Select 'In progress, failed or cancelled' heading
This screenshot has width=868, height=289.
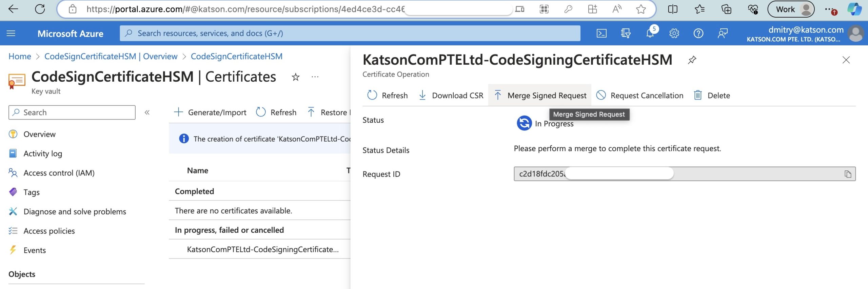tap(229, 230)
